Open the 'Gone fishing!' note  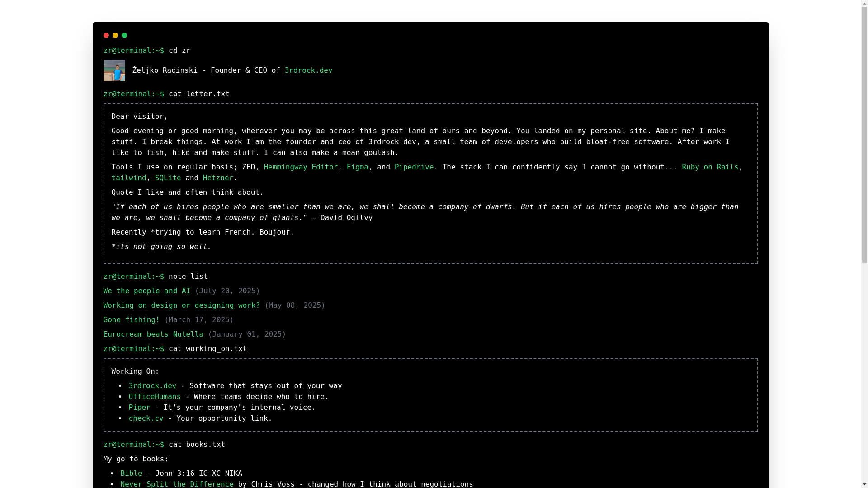132,320
